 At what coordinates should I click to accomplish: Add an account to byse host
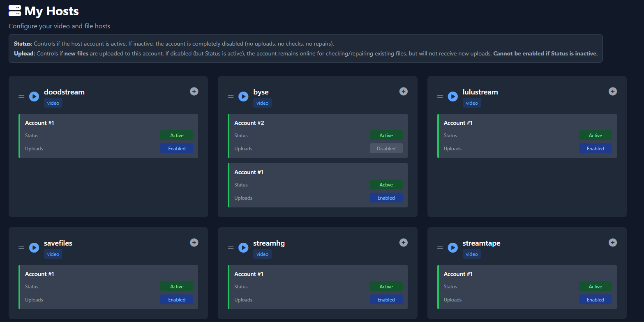click(403, 91)
